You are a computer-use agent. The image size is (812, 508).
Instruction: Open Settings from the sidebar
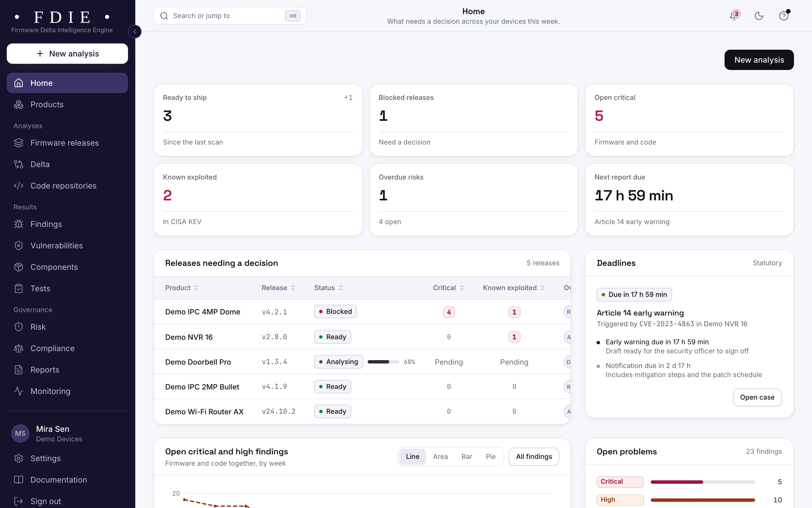coord(67,458)
